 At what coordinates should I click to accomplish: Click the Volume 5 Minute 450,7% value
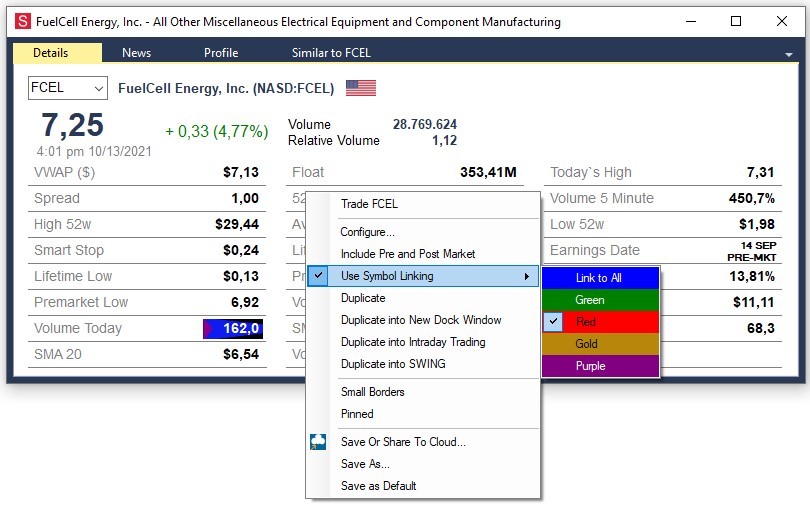752,198
